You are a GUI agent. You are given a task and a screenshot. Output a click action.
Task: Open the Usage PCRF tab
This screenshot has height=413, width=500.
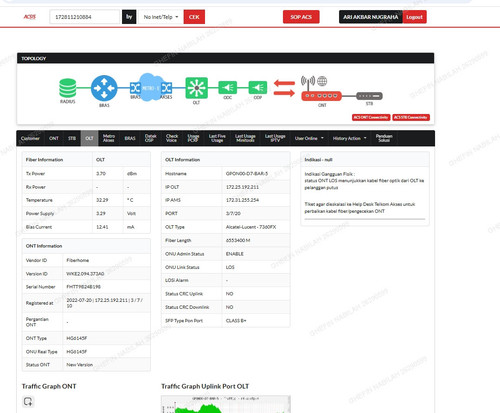[193, 138]
